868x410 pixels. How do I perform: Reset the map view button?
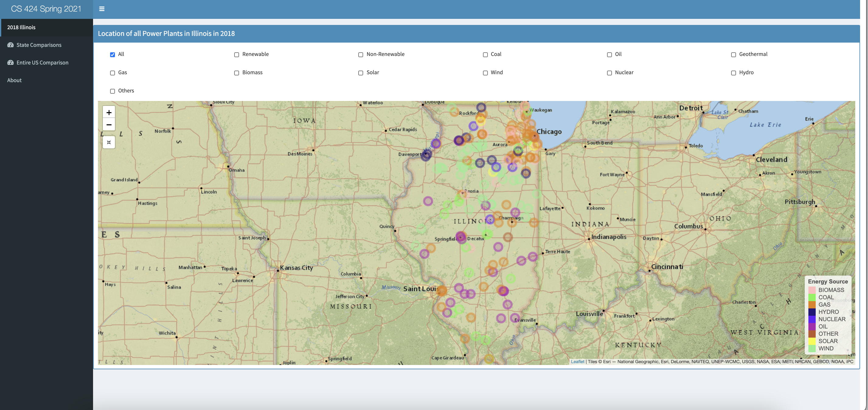pos(109,142)
